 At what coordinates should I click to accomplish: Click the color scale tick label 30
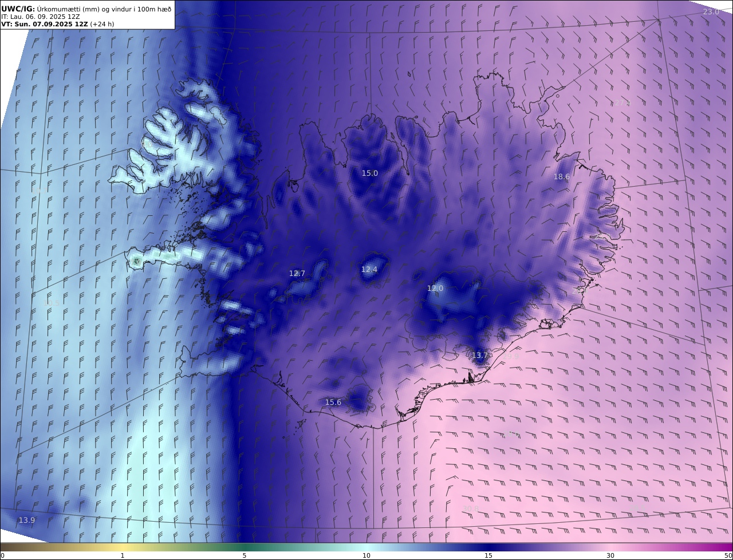610,555
